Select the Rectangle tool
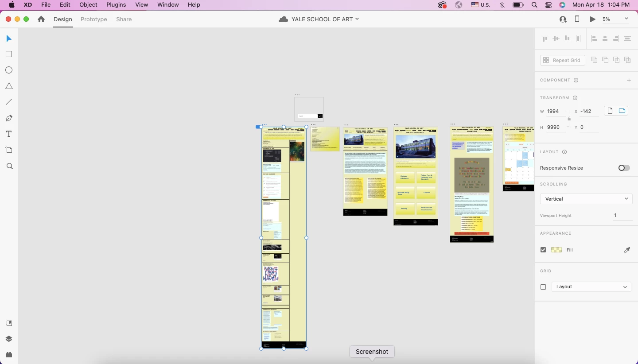 pyautogui.click(x=8, y=54)
